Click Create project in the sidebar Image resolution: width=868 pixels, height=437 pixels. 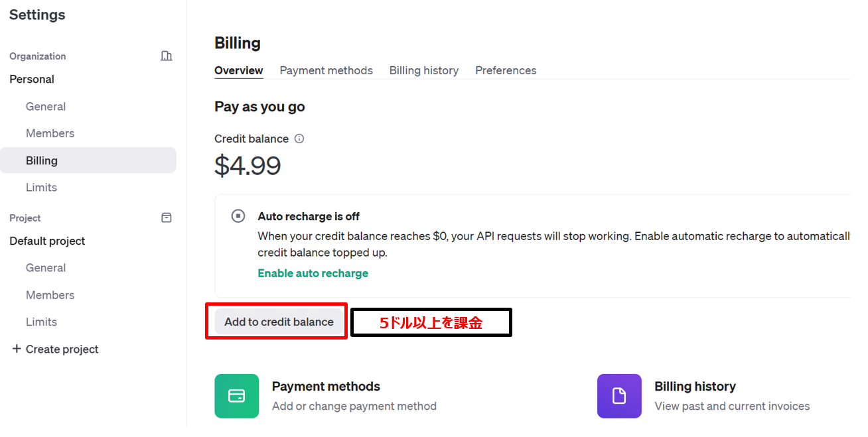(62, 349)
